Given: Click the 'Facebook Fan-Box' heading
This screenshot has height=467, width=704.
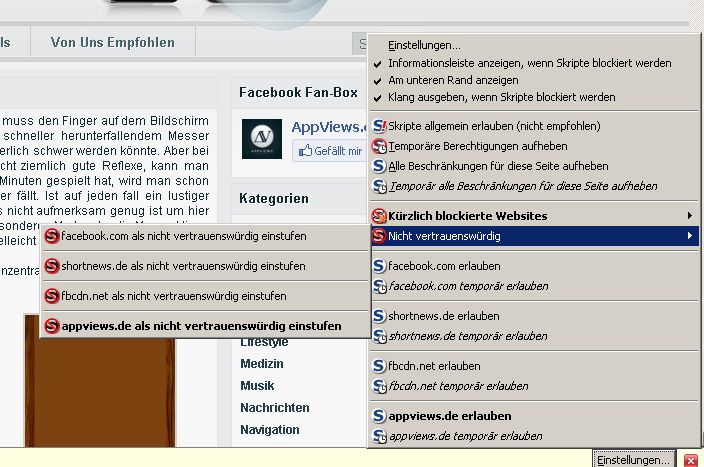Looking at the screenshot, I should (298, 92).
